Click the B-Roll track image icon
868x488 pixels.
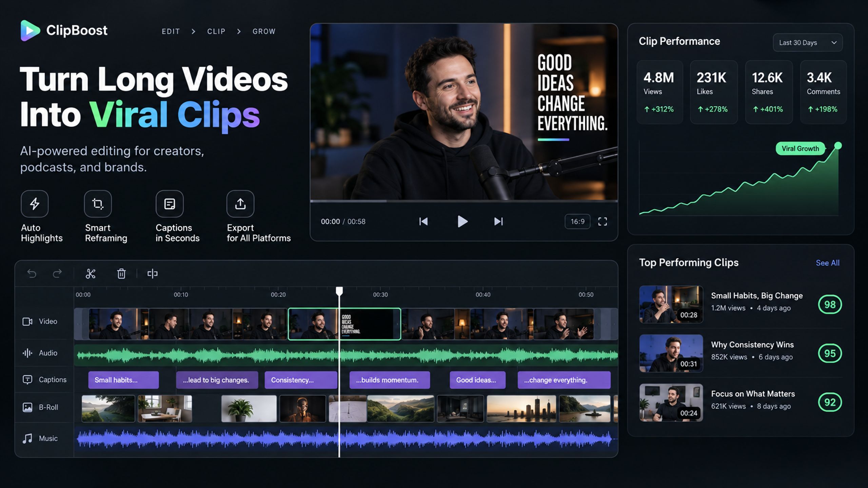[27, 407]
